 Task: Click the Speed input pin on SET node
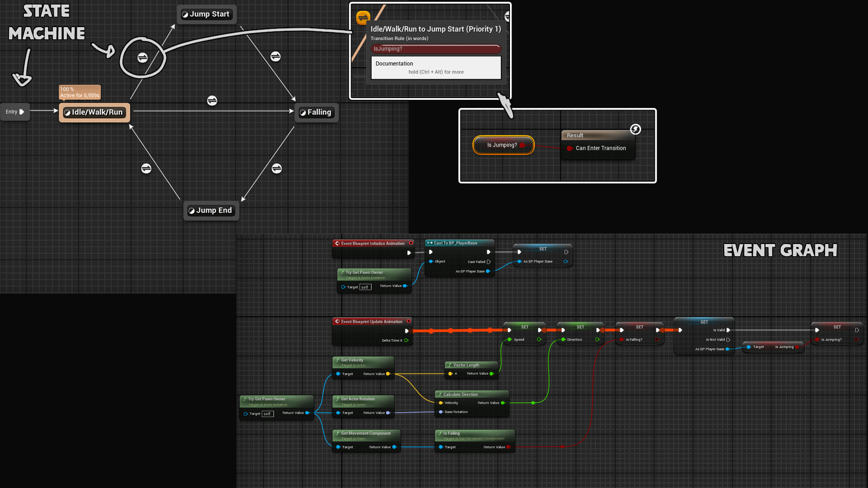[509, 339]
